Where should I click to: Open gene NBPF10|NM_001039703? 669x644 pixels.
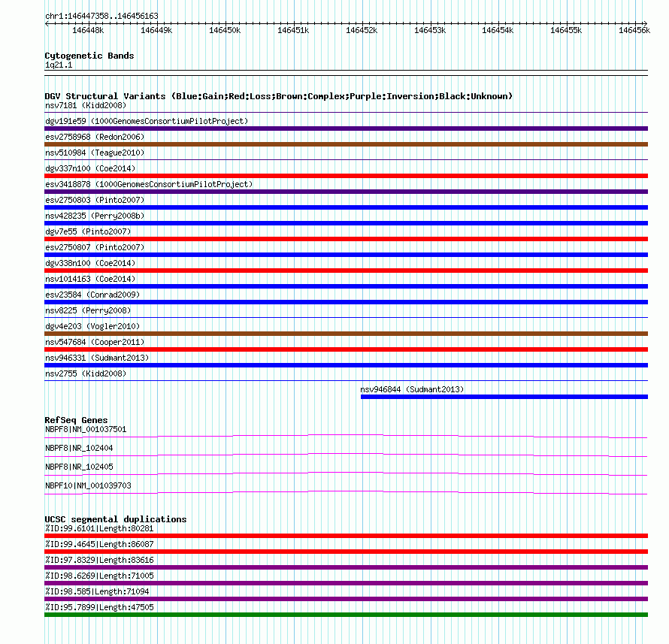click(88, 485)
